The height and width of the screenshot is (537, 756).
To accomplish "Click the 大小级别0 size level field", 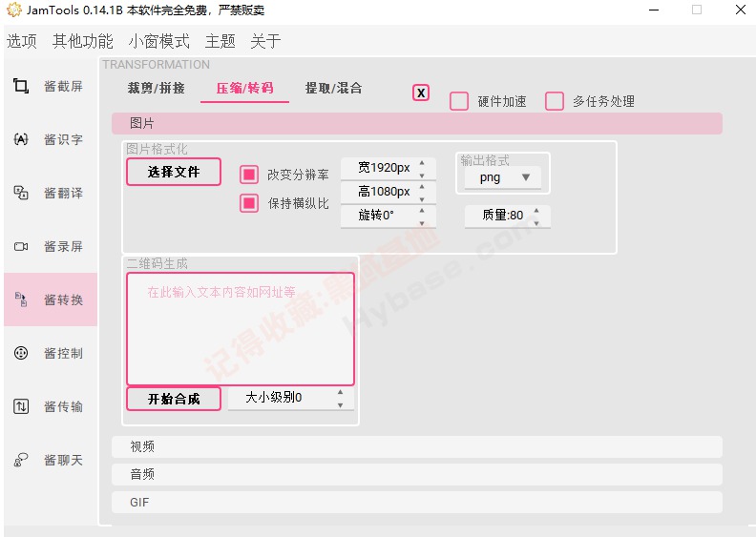I will (291, 399).
